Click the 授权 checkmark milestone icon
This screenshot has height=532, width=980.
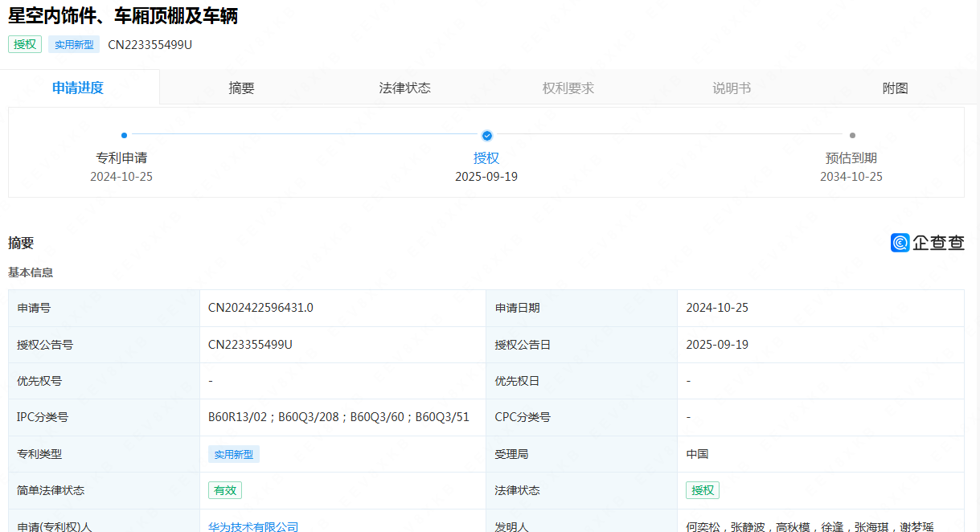pos(486,136)
